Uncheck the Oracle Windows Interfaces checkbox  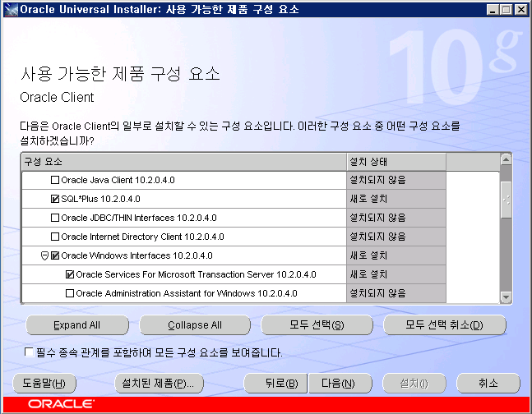click(x=54, y=255)
